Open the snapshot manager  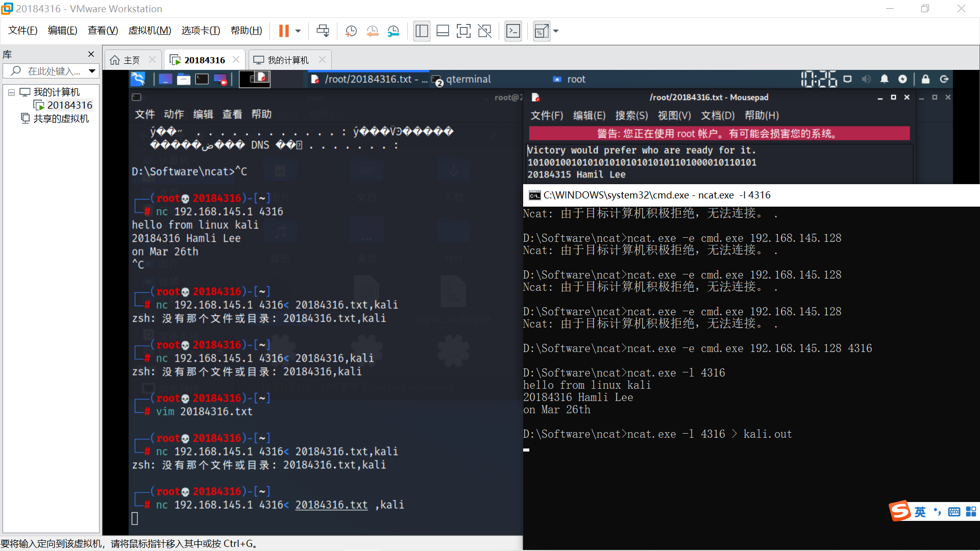click(x=393, y=31)
